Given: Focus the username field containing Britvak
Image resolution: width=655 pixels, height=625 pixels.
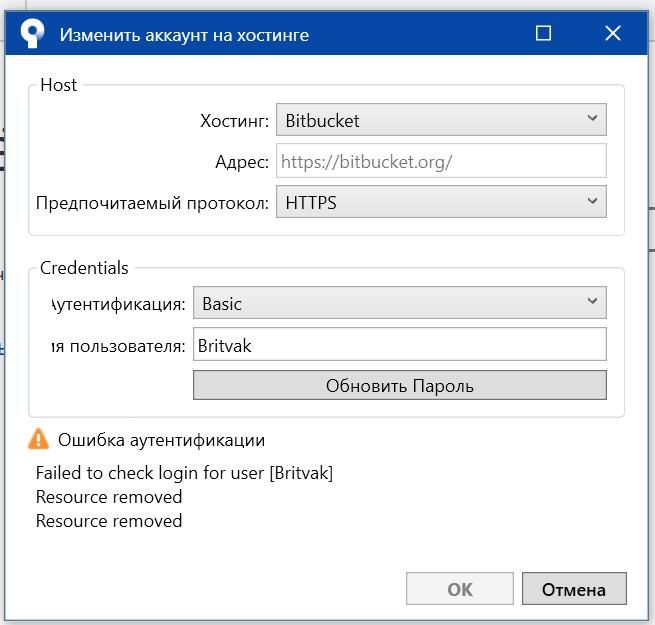Looking at the screenshot, I should coord(400,345).
